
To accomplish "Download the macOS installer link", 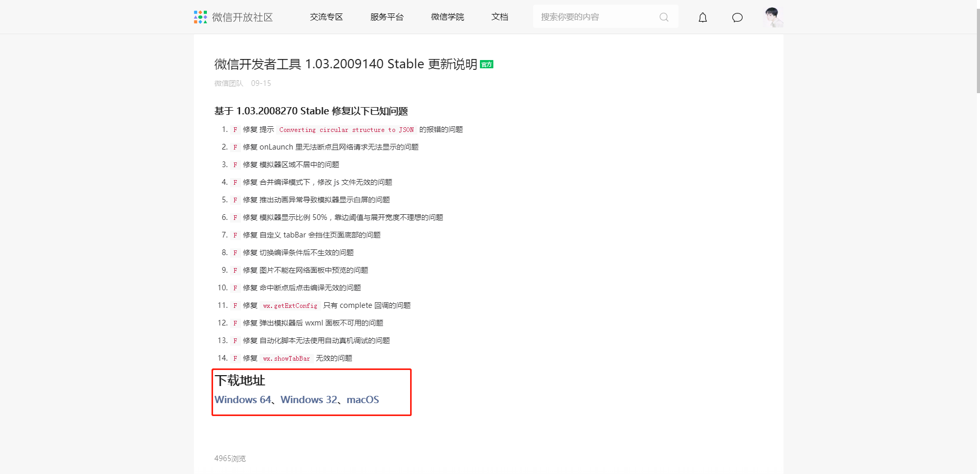I will tap(363, 399).
